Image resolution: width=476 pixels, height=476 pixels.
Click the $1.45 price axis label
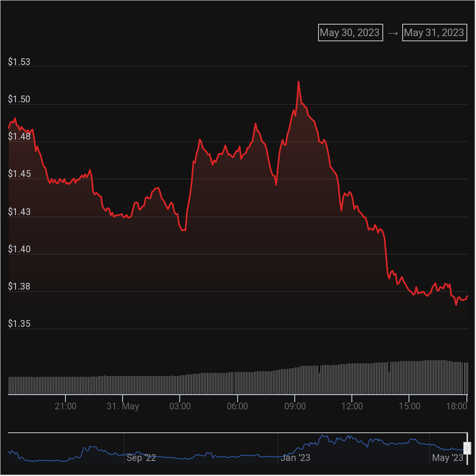point(19,174)
